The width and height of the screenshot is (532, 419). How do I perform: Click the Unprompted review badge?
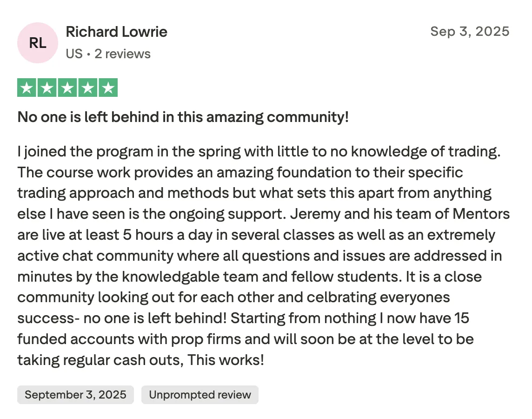[200, 394]
